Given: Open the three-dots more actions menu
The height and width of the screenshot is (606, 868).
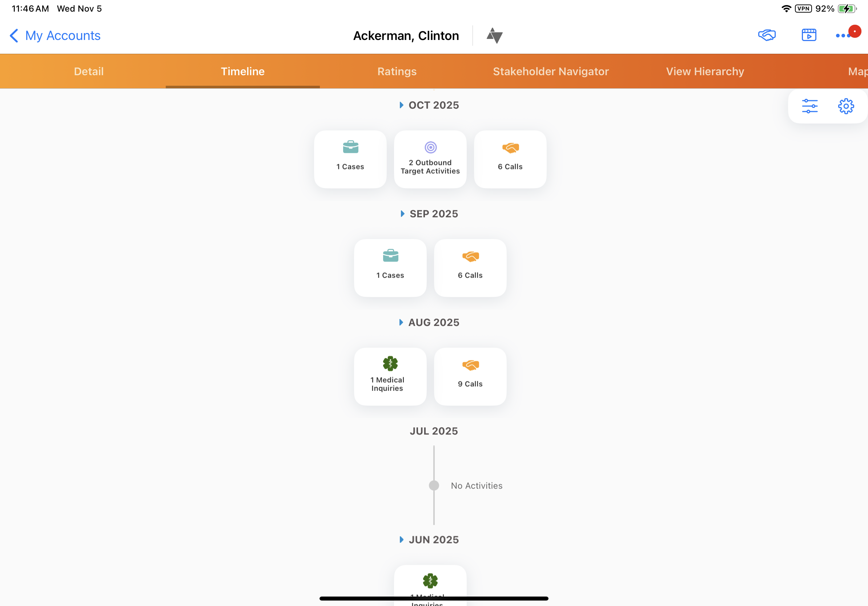Looking at the screenshot, I should [x=843, y=36].
